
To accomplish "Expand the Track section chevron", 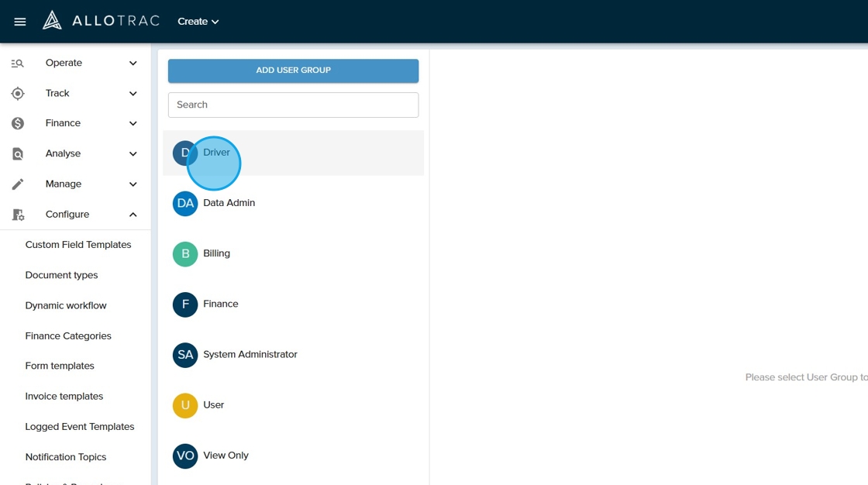I will (x=133, y=94).
